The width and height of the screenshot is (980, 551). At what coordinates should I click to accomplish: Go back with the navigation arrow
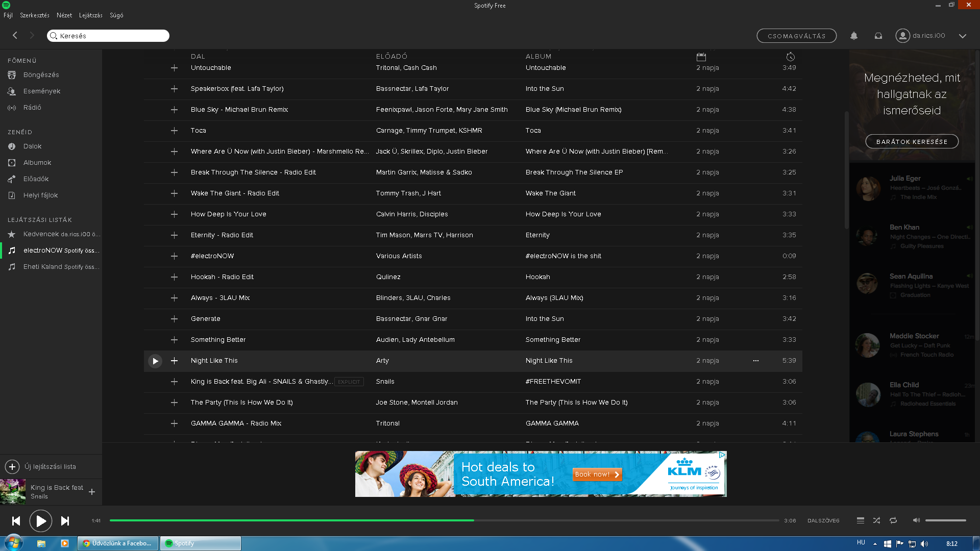[15, 35]
